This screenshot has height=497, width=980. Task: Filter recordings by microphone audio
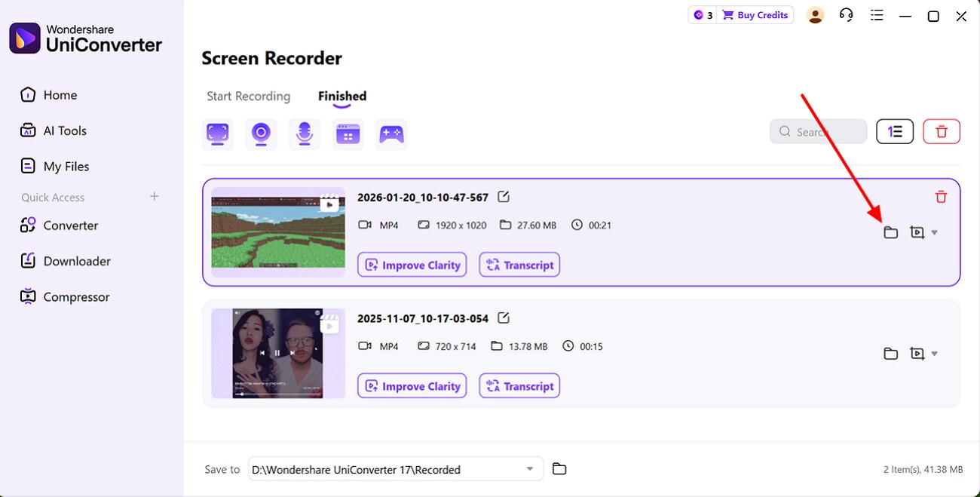point(304,133)
